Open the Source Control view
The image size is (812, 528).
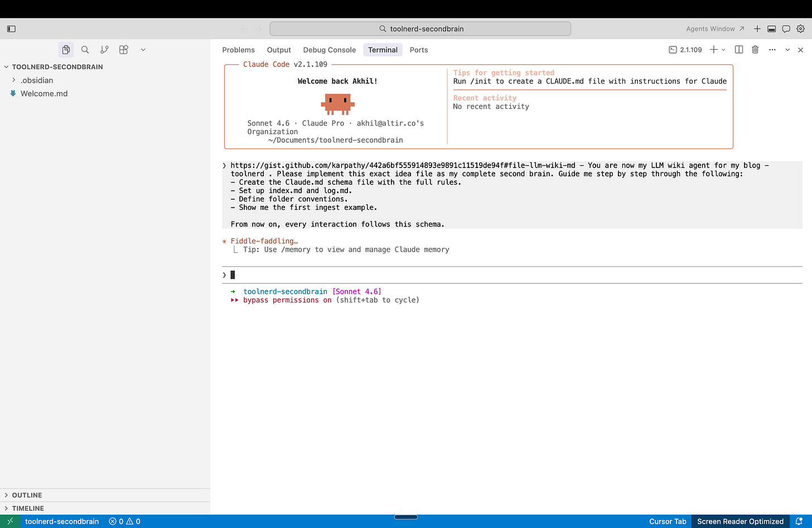click(x=104, y=49)
